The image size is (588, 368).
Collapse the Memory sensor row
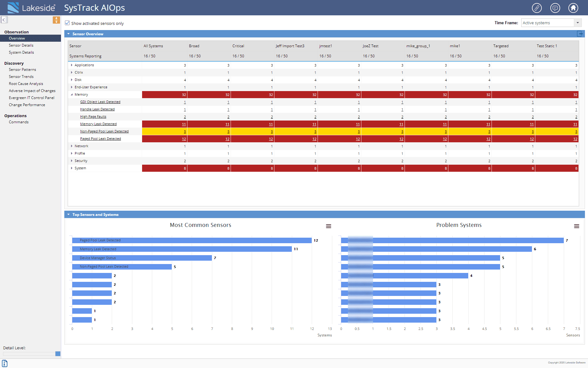tap(72, 94)
